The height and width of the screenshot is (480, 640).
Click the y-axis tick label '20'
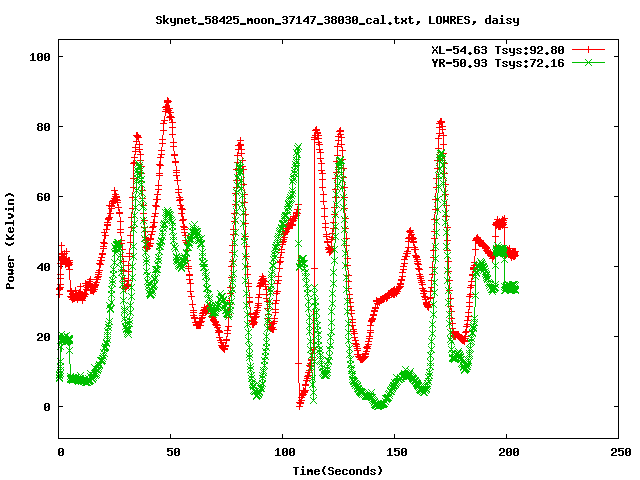tap(44, 337)
